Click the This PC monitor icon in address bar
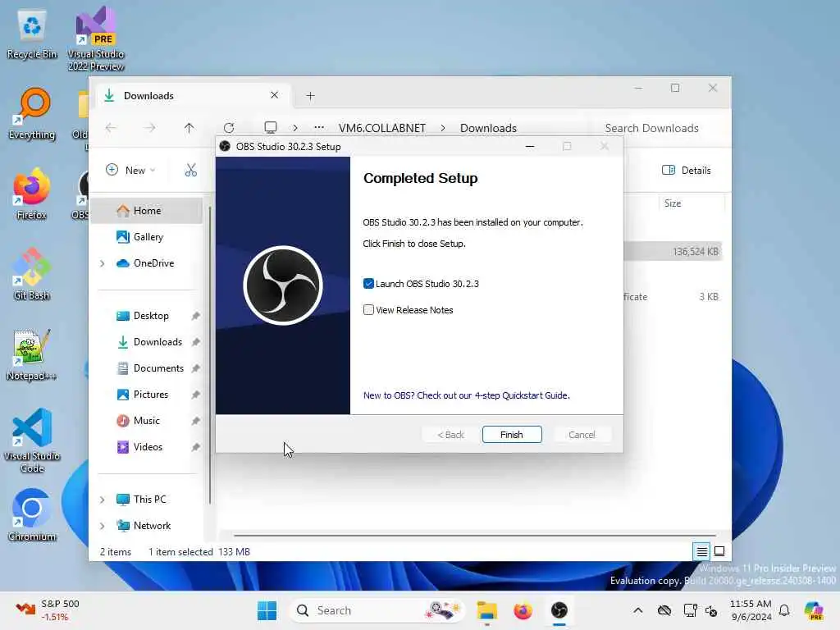 coord(271,127)
